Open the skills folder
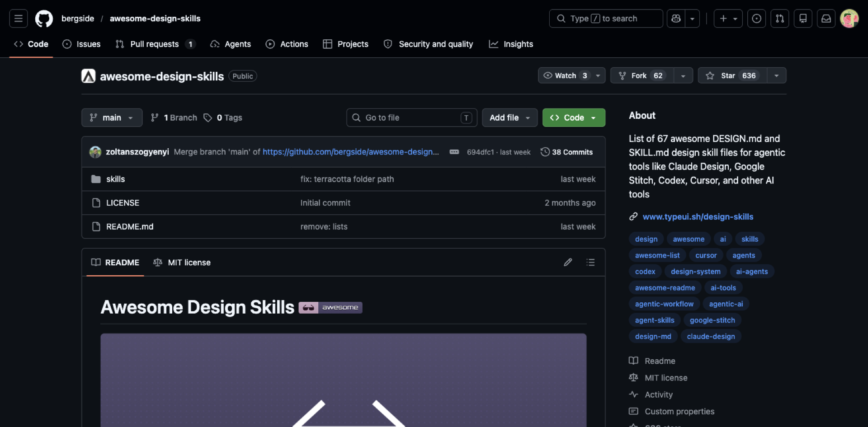 (115, 179)
